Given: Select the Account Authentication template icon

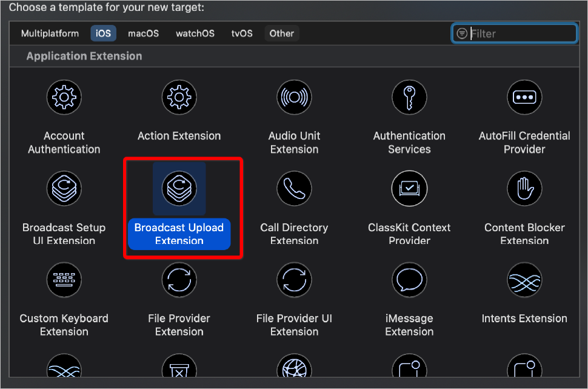Looking at the screenshot, I should coord(64,97).
